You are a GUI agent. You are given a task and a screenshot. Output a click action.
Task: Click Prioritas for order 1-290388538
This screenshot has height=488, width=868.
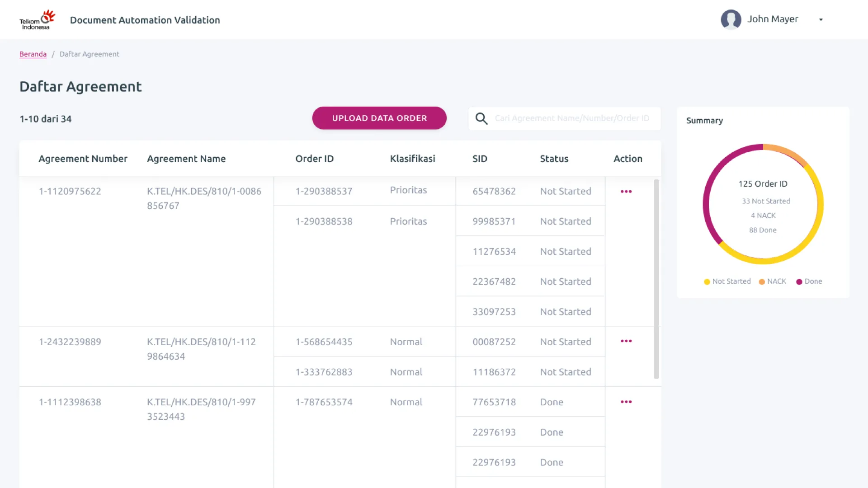408,221
